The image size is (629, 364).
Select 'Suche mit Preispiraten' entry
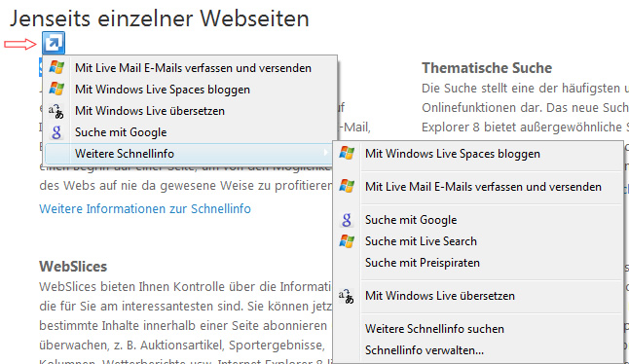tap(479, 263)
